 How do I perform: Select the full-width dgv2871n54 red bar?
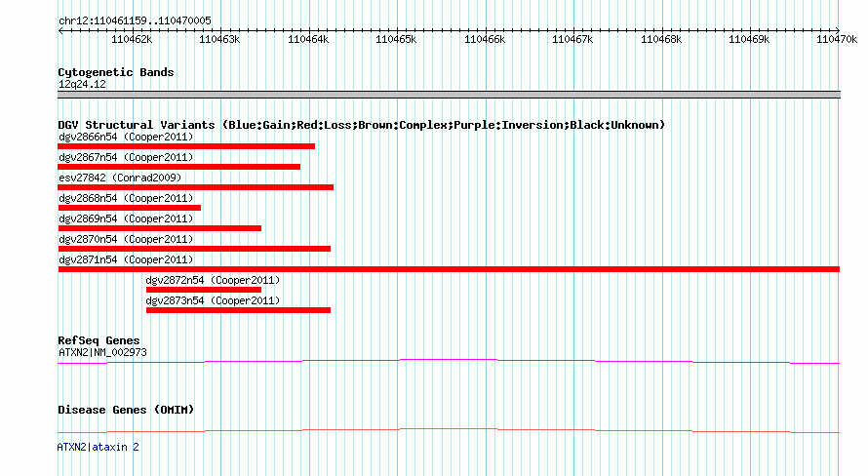[449, 269]
